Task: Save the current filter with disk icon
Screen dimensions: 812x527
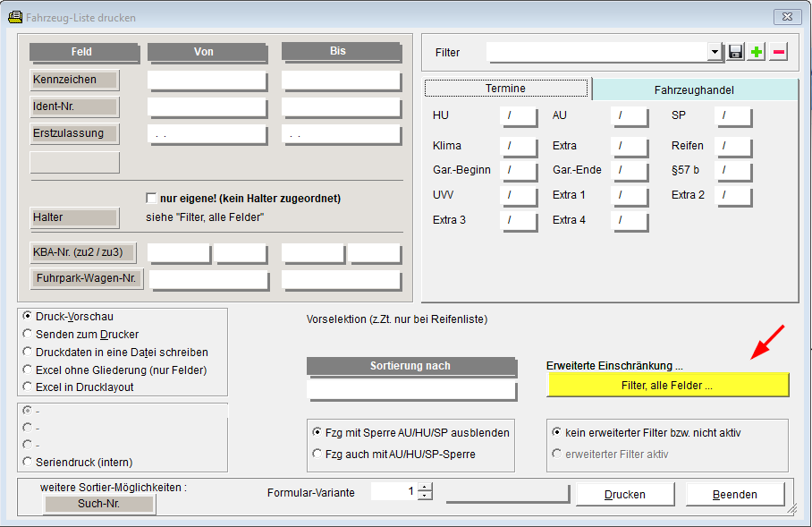Action: click(x=735, y=52)
